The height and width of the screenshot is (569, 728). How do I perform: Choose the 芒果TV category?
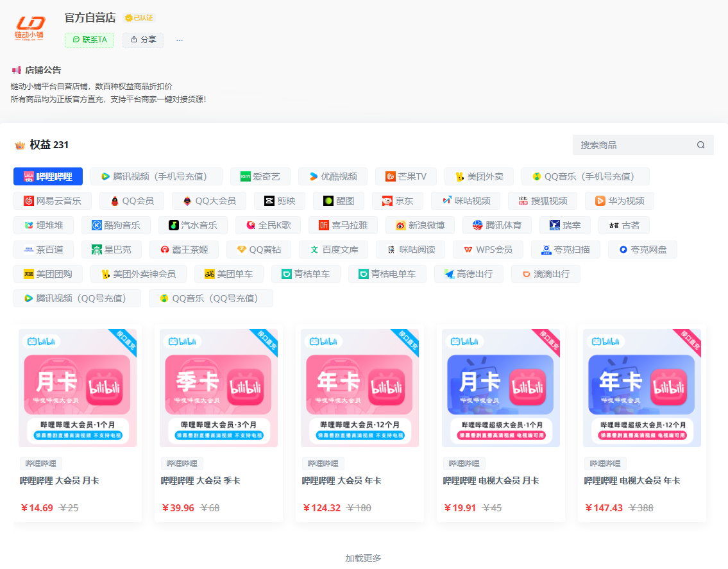[406, 176]
